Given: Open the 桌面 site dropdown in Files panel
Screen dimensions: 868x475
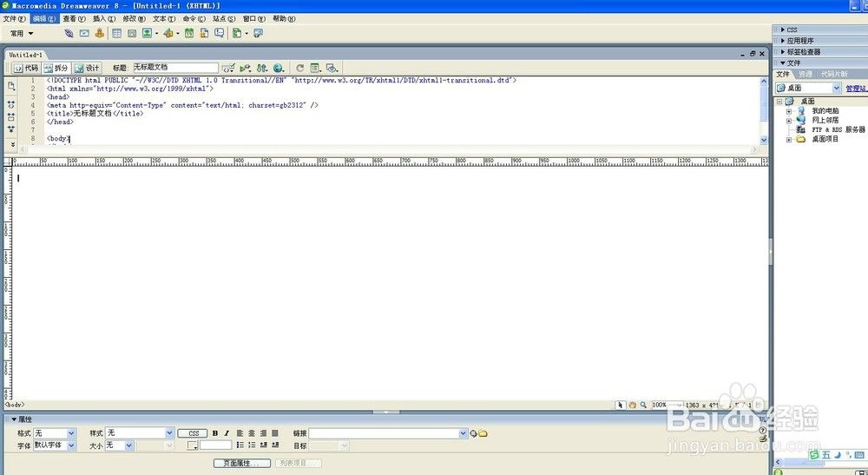Looking at the screenshot, I should [808, 88].
